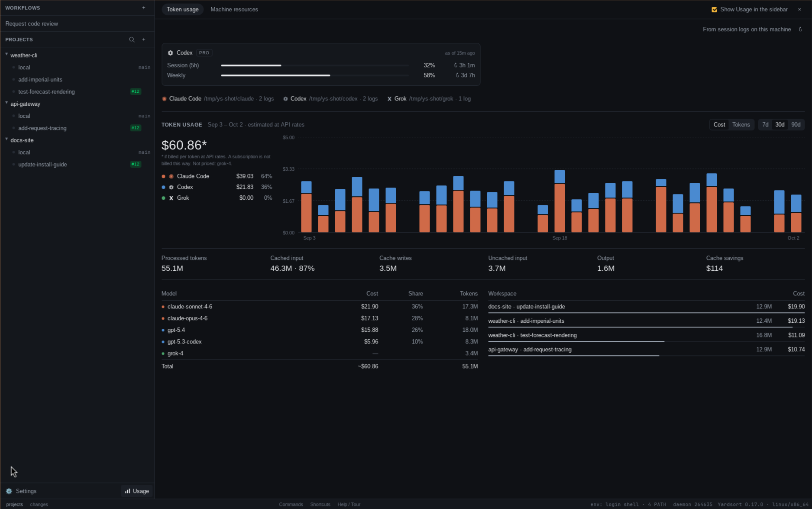Open Request code review workflow
This screenshot has height=509, width=812.
click(x=77, y=24)
